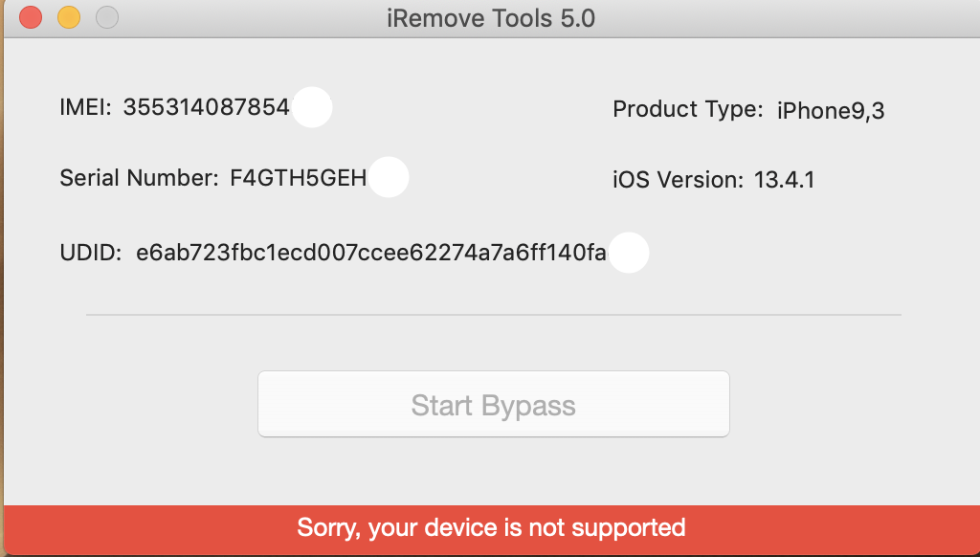Click the white dot next to the IMEI
The width and height of the screenshot is (980, 557).
(312, 108)
